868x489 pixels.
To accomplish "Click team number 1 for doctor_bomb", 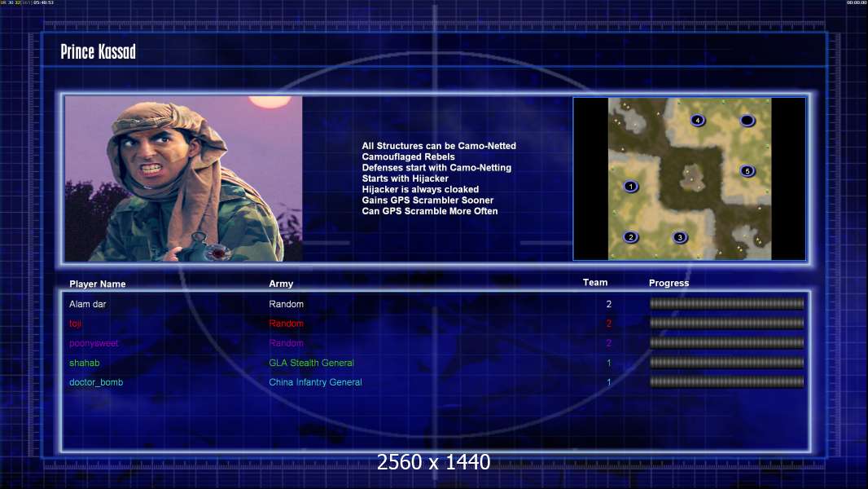I will [x=609, y=382].
